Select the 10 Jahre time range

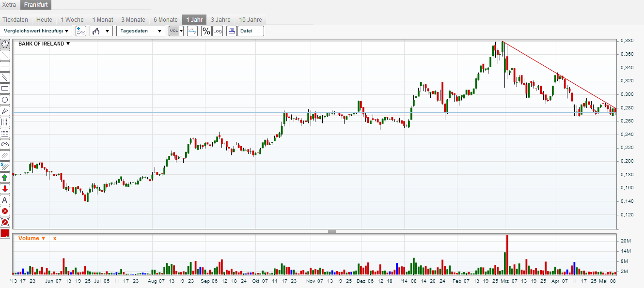click(x=251, y=20)
